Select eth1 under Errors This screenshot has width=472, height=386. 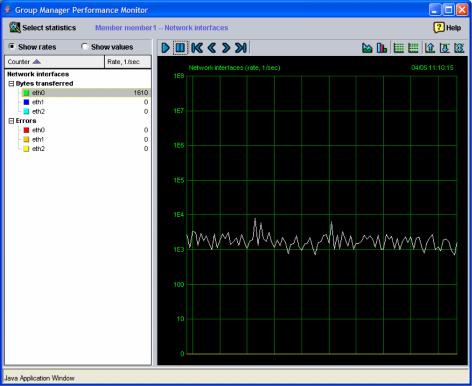coord(38,139)
